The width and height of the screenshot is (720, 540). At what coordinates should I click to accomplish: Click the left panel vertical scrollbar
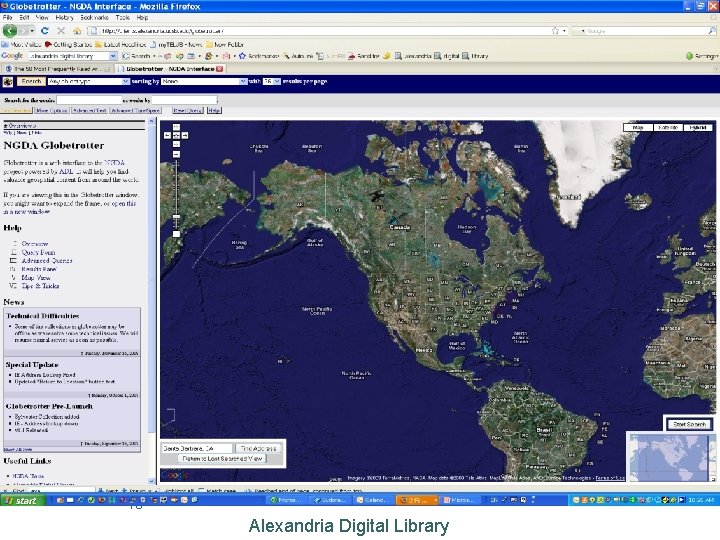tap(152, 301)
